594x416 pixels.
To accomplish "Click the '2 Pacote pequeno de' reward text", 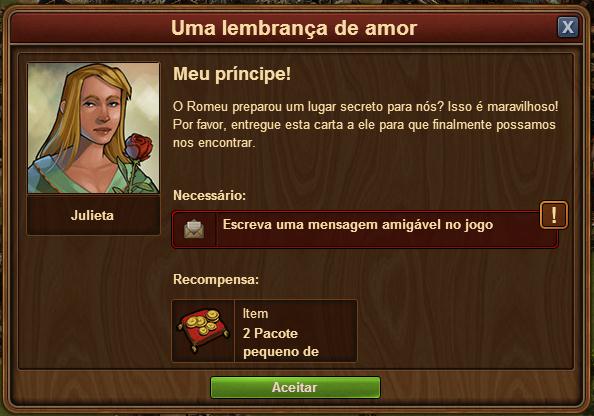I will point(281,342).
